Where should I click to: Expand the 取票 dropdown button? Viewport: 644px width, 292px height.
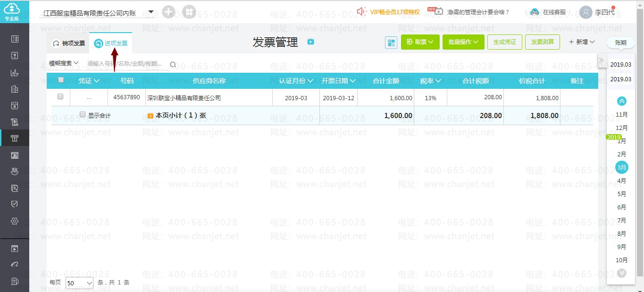[x=420, y=42]
